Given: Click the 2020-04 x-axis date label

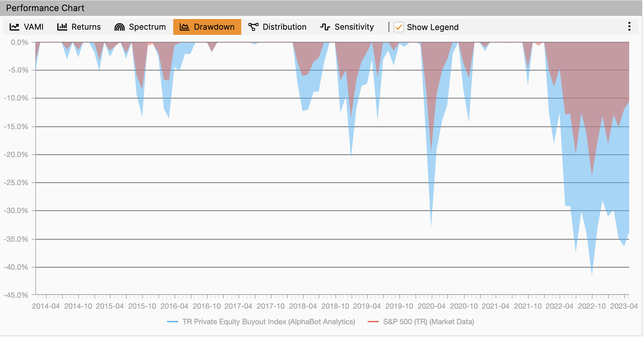Looking at the screenshot, I should [431, 306].
